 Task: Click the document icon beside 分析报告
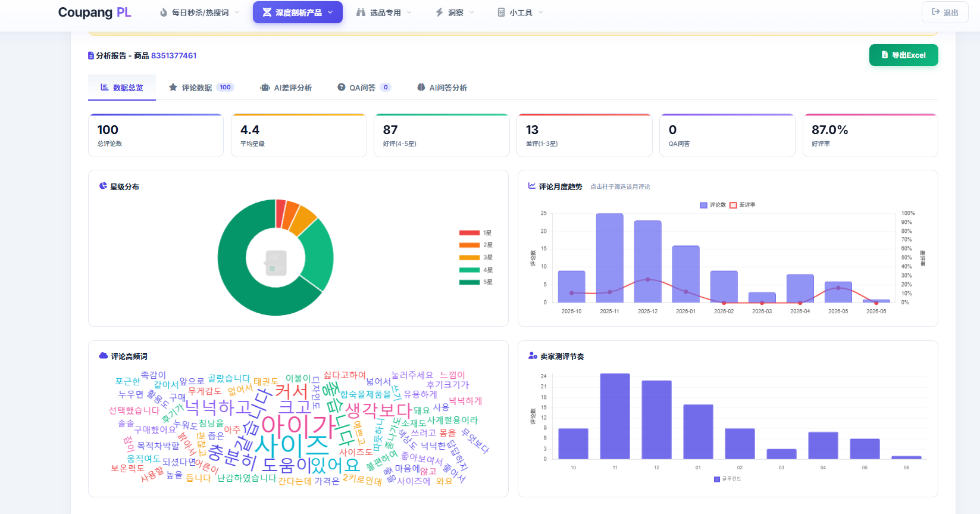[91, 55]
